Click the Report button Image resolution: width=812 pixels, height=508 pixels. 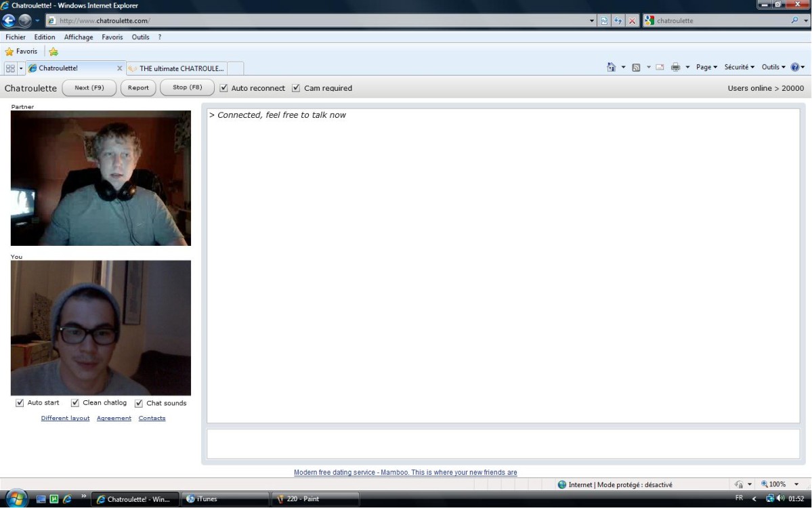point(138,87)
